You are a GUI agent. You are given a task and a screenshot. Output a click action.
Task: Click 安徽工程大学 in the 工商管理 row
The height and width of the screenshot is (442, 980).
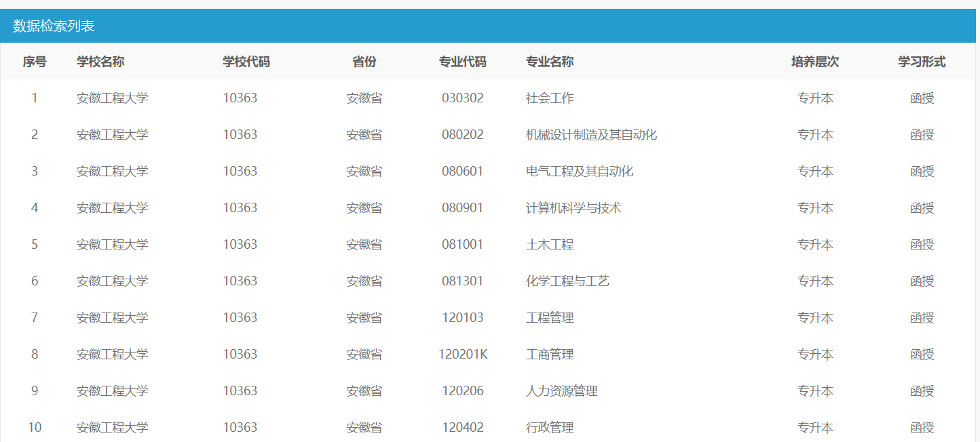pos(113,355)
